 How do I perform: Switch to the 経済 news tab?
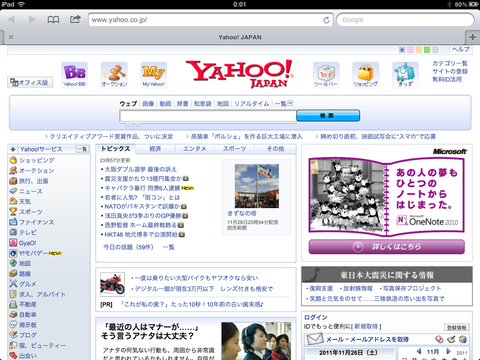tap(155, 149)
